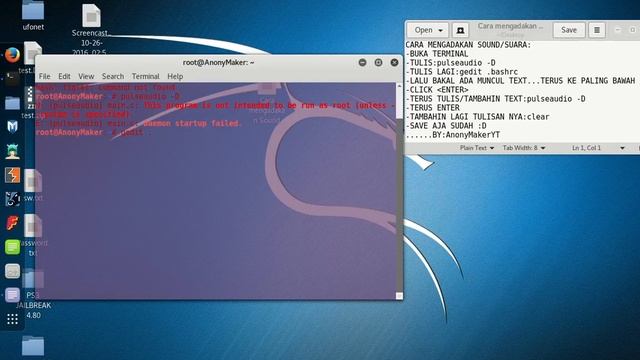640x360 pixels.
Task: Click '-TULIS LAGI:gedit .bashrc' line
Action: point(462,72)
